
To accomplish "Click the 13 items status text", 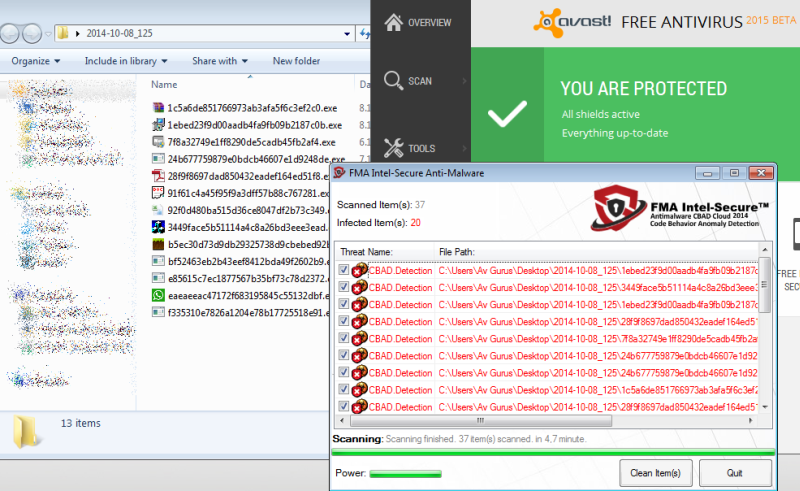I will tap(81, 423).
